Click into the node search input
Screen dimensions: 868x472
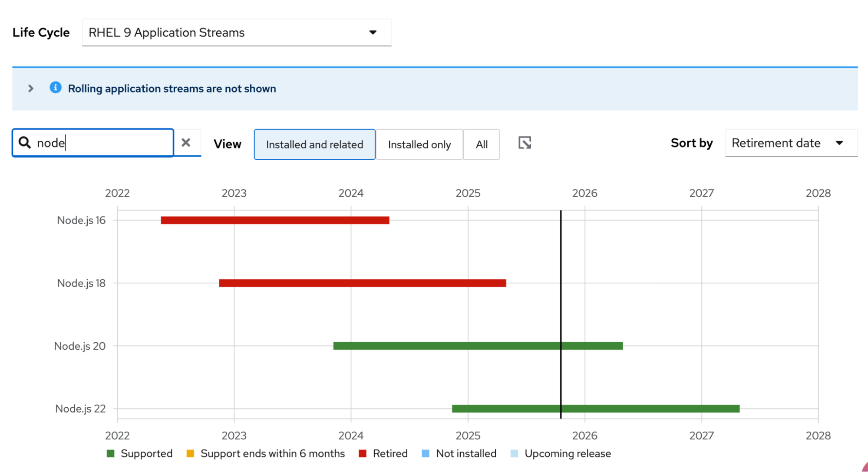click(104, 143)
